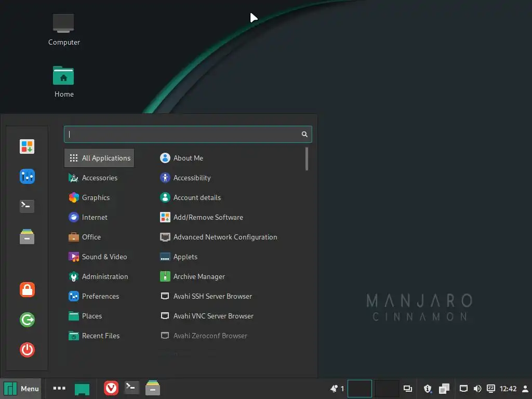
Task: Select the Sound & Video category
Action: coord(99,257)
